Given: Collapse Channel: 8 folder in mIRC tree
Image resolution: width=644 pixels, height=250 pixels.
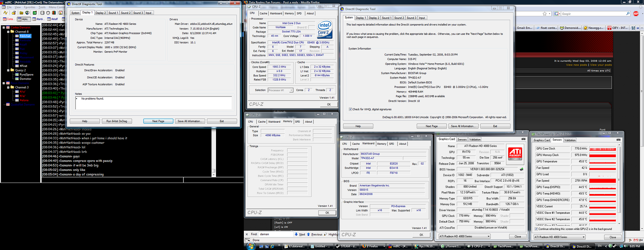Looking at the screenshot, I should click(x=8, y=32).
